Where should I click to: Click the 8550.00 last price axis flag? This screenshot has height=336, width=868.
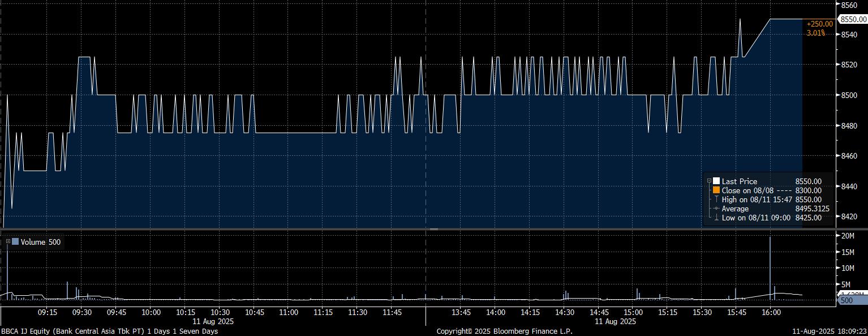(853, 19)
